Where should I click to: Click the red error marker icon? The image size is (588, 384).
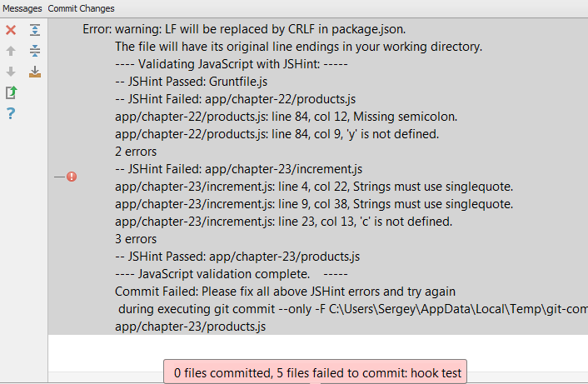(x=72, y=177)
